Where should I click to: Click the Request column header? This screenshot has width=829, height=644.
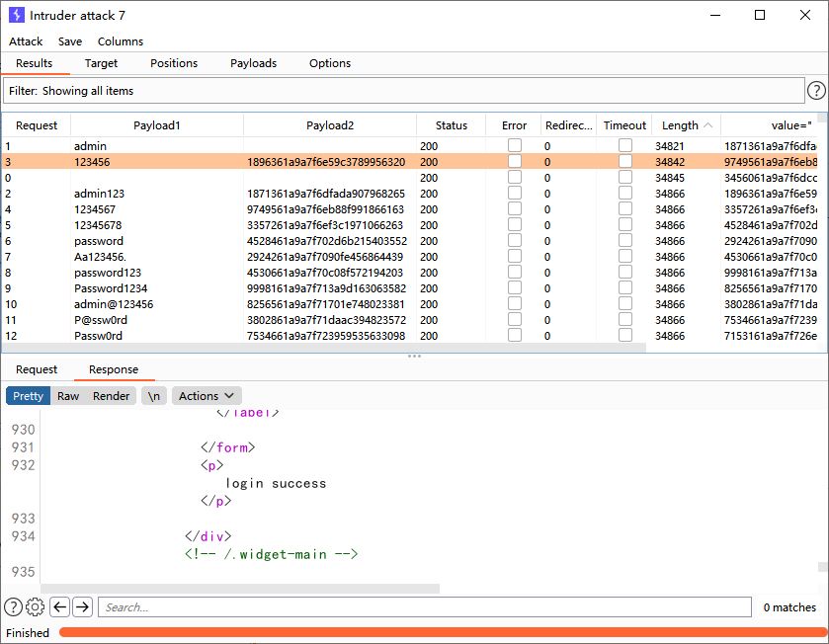pyautogui.click(x=37, y=125)
